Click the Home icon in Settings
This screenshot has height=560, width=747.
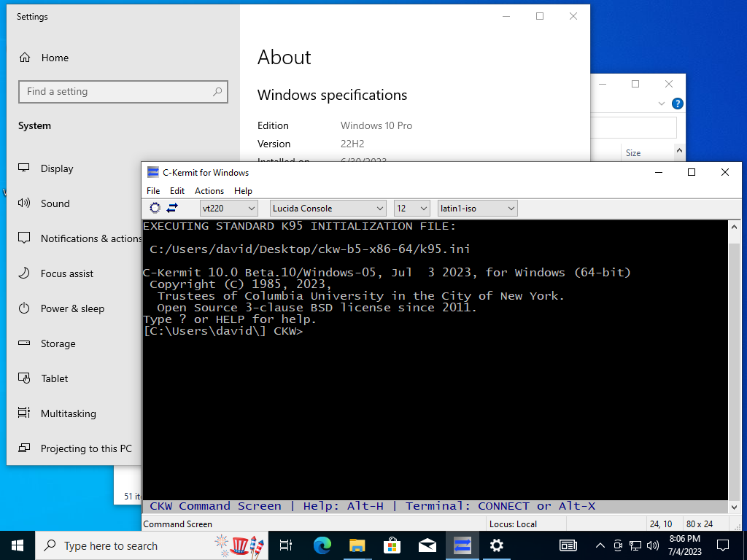coord(25,58)
